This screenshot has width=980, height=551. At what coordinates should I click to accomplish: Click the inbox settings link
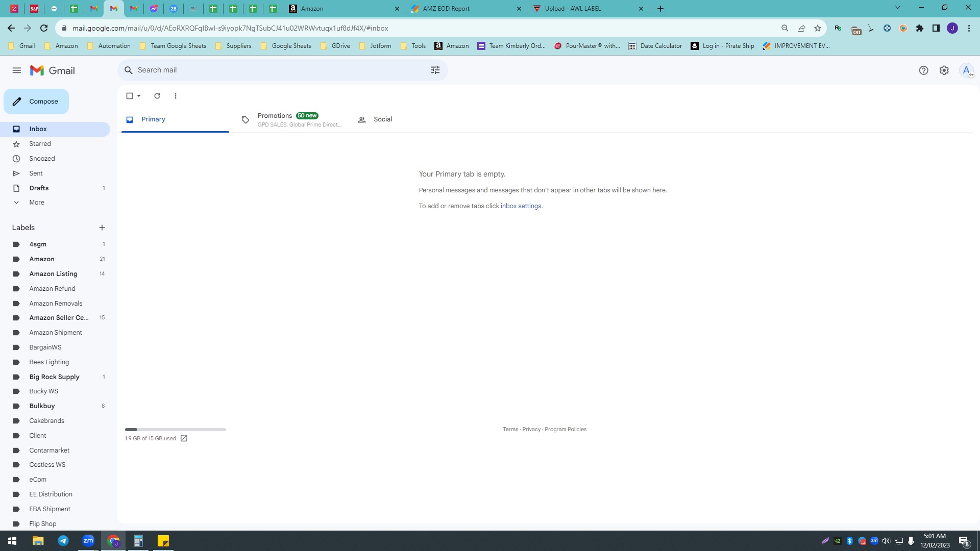click(x=521, y=206)
